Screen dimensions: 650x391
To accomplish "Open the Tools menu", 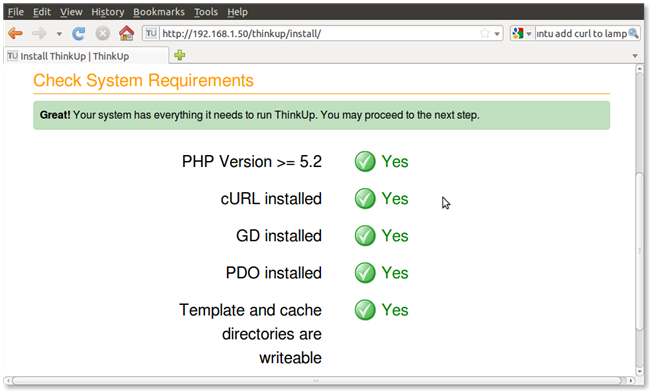I will click(x=206, y=12).
